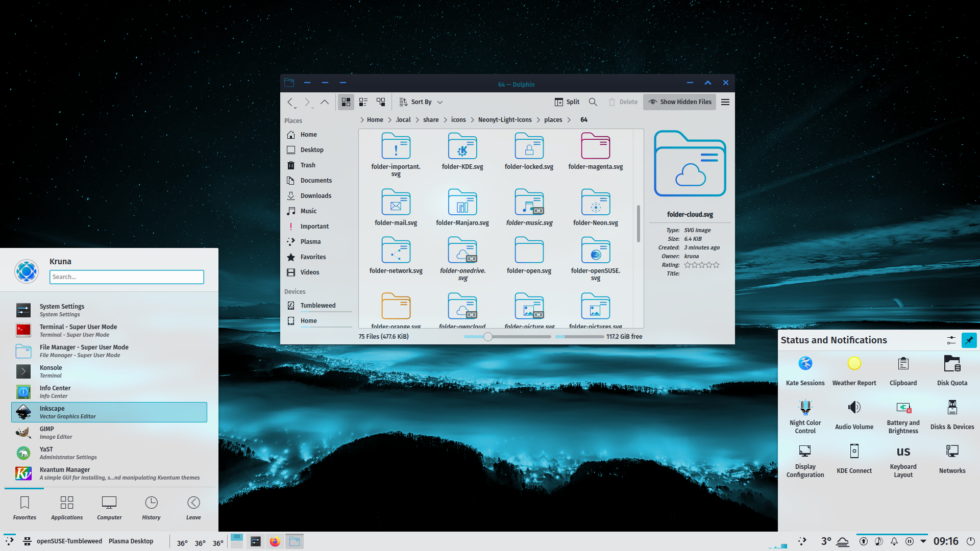Switch Dolphin to compact view mode
980x551 pixels.
click(x=363, y=102)
